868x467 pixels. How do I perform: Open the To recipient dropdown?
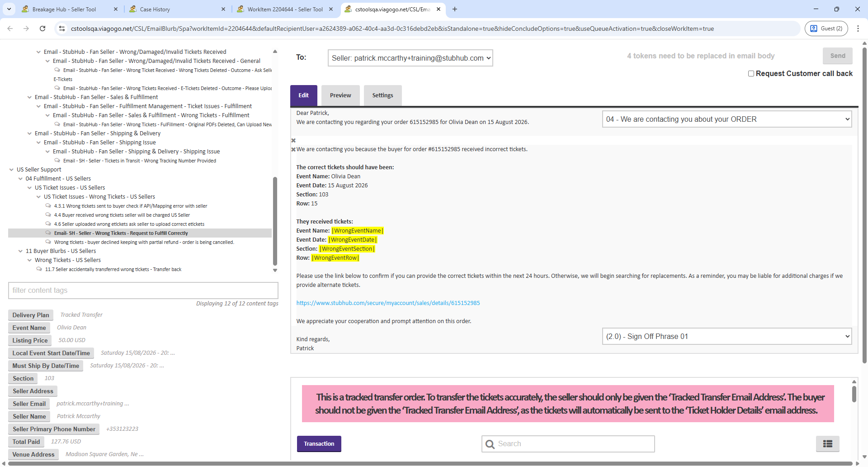click(x=410, y=58)
